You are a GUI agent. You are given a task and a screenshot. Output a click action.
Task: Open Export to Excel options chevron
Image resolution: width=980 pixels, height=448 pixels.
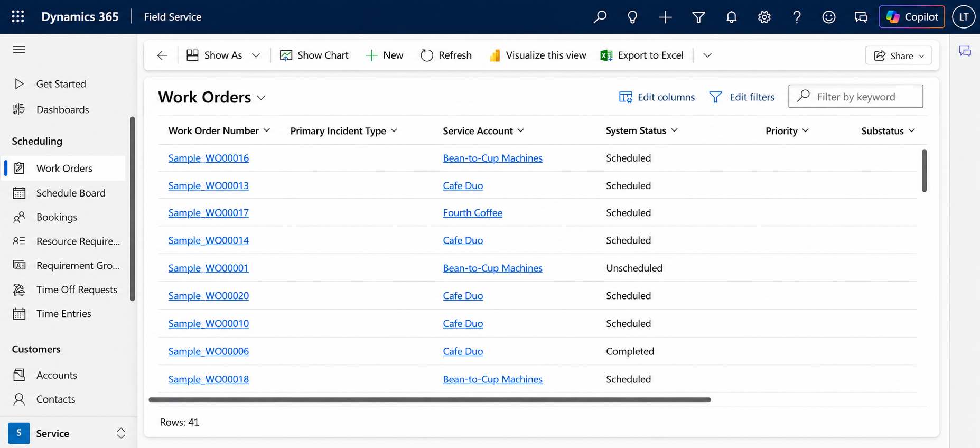click(x=707, y=55)
